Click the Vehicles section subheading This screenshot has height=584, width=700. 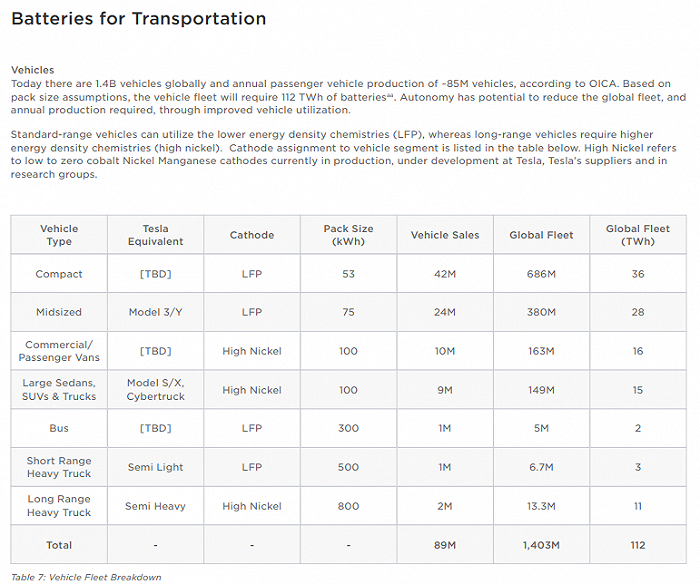tap(32, 70)
